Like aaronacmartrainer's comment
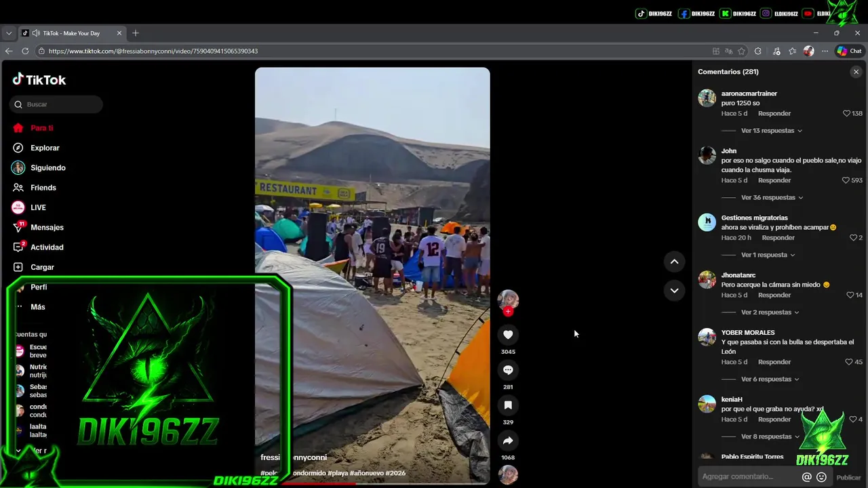Viewport: 868px width, 488px height. point(846,113)
